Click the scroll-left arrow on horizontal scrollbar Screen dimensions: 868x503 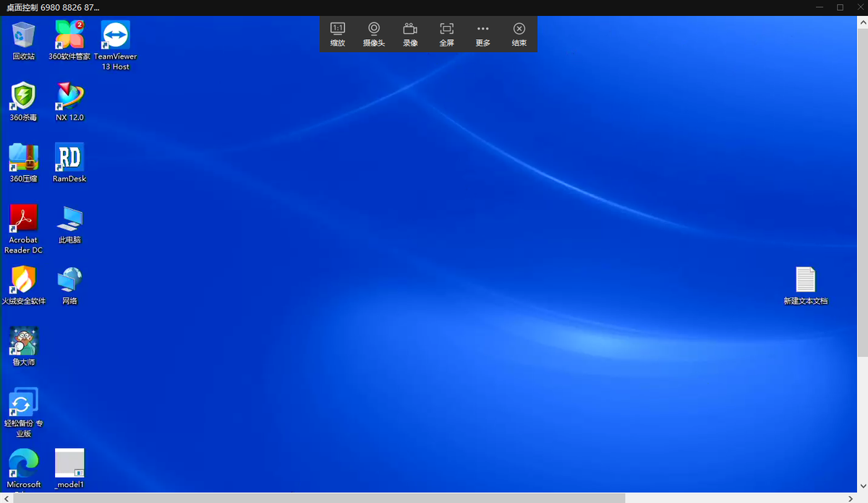5,498
